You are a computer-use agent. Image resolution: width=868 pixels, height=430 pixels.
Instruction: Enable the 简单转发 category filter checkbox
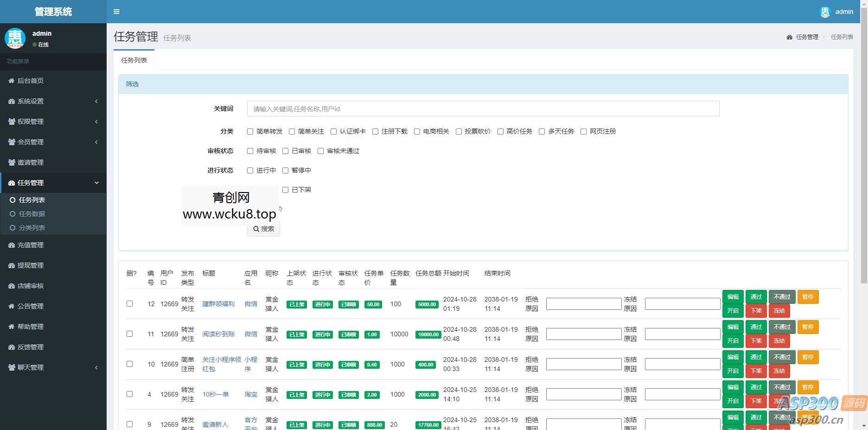pos(250,131)
